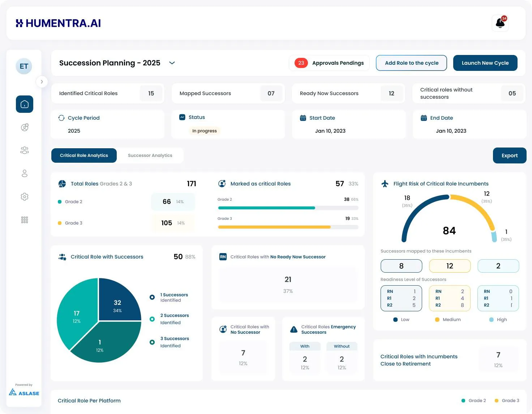Toggle the Medium risk legend item
The height and width of the screenshot is (414, 532).
coord(448,320)
